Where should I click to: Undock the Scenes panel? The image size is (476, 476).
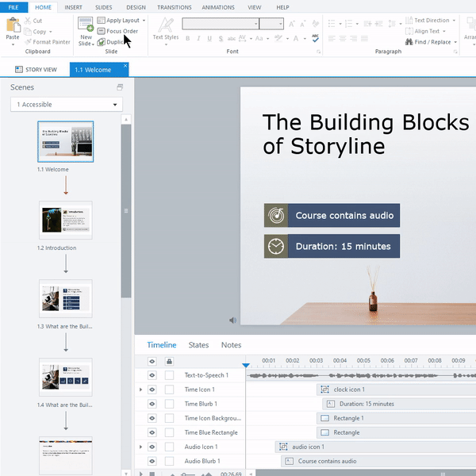pyautogui.click(x=120, y=87)
